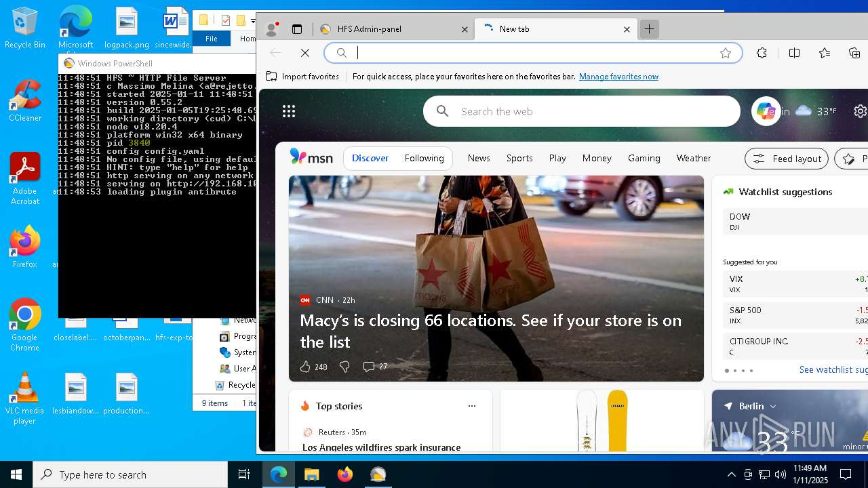Open CCleaner desktop shortcut

coord(25,100)
